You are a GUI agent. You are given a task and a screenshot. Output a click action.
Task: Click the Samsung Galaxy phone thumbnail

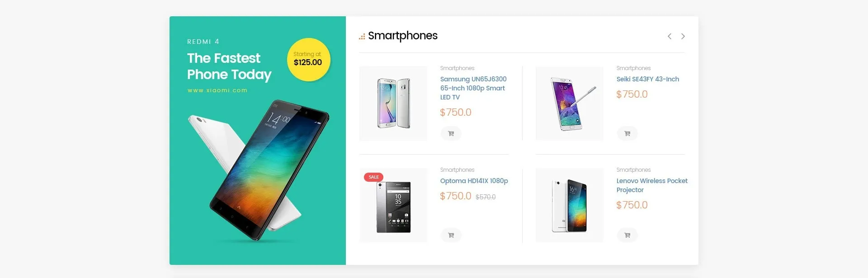point(393,104)
